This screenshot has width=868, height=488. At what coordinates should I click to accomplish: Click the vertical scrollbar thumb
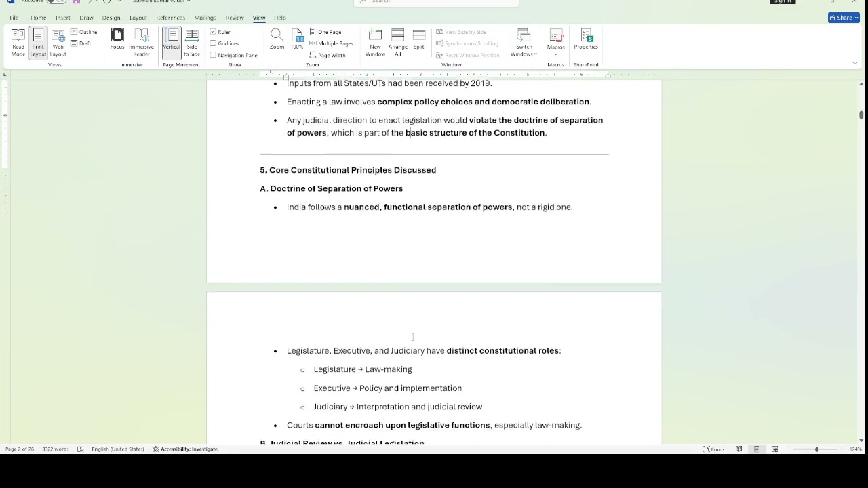tap(861, 115)
